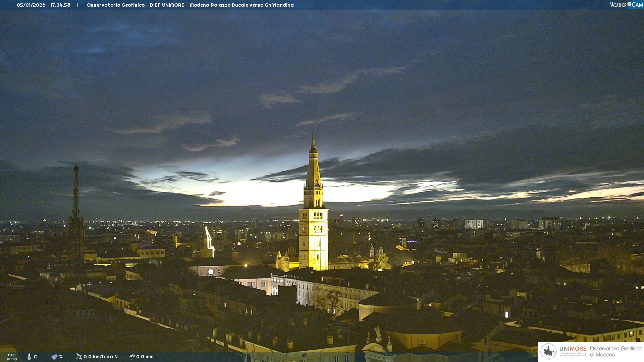Click the UNIMORE text logo

click(573, 349)
